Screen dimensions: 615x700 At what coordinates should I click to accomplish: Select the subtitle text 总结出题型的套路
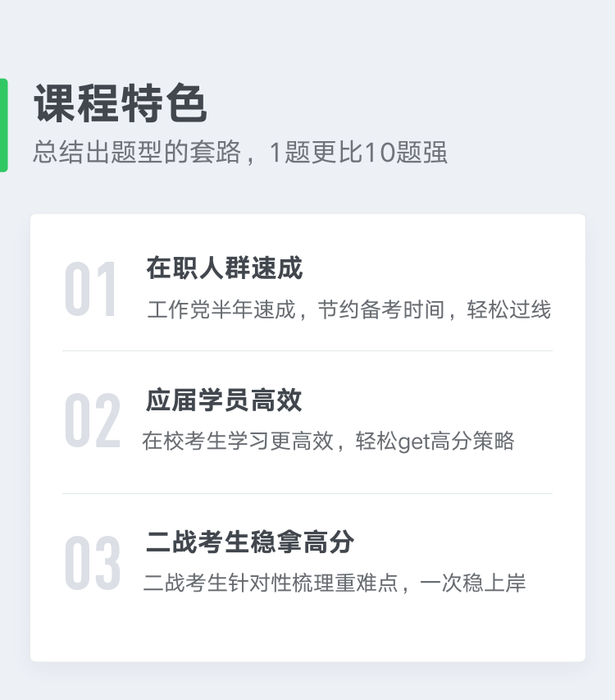137,152
